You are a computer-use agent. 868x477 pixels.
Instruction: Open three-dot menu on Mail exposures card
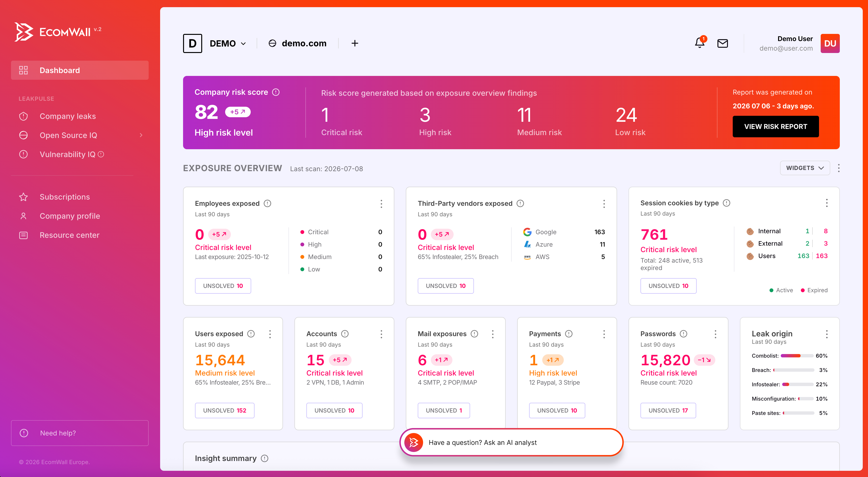pos(493,334)
